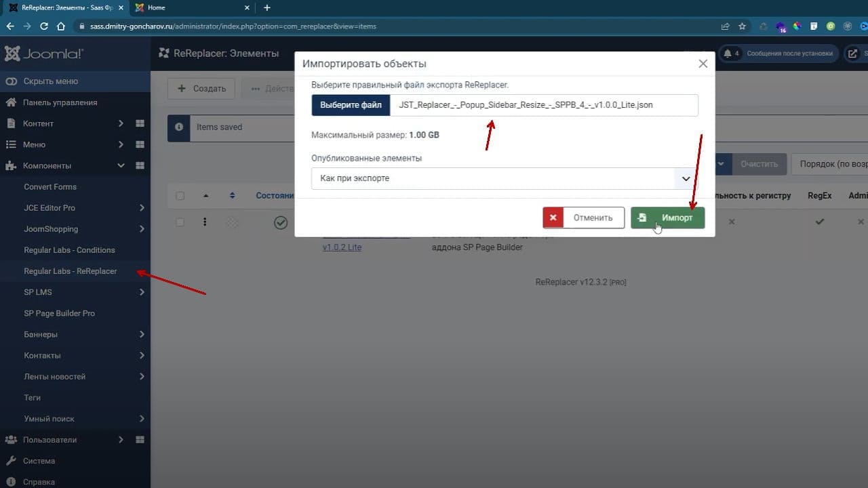Open the Опубликованные элементы dropdown
Screen dimensions: 868x488
pyautogui.click(x=505, y=178)
